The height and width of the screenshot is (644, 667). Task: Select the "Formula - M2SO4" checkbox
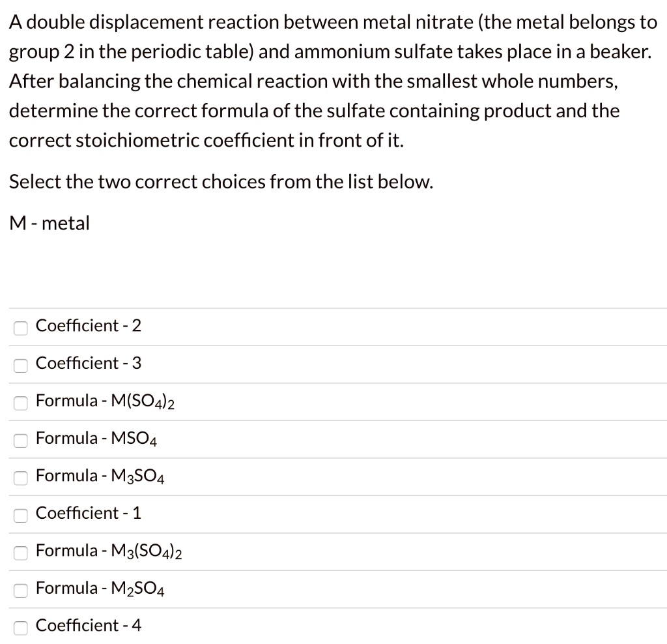[x=20, y=590]
